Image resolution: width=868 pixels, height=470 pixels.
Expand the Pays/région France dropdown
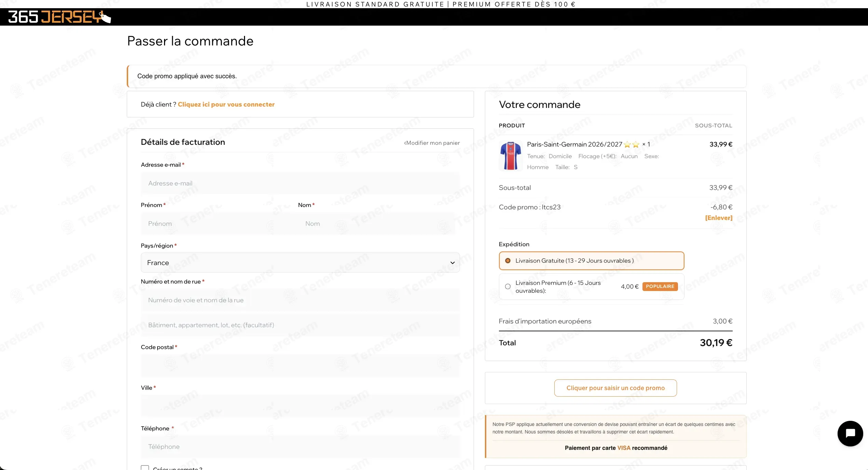(x=300, y=263)
